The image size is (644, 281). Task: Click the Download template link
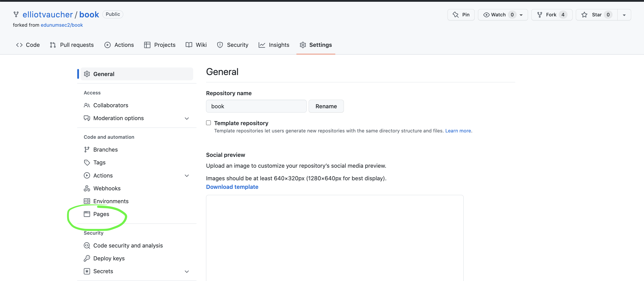pos(232,187)
